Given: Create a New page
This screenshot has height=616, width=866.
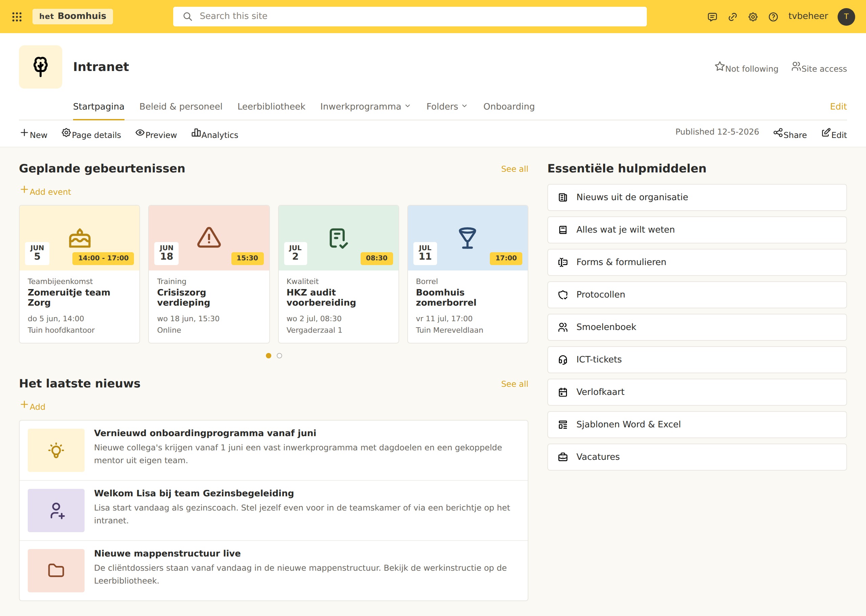Looking at the screenshot, I should coord(34,134).
